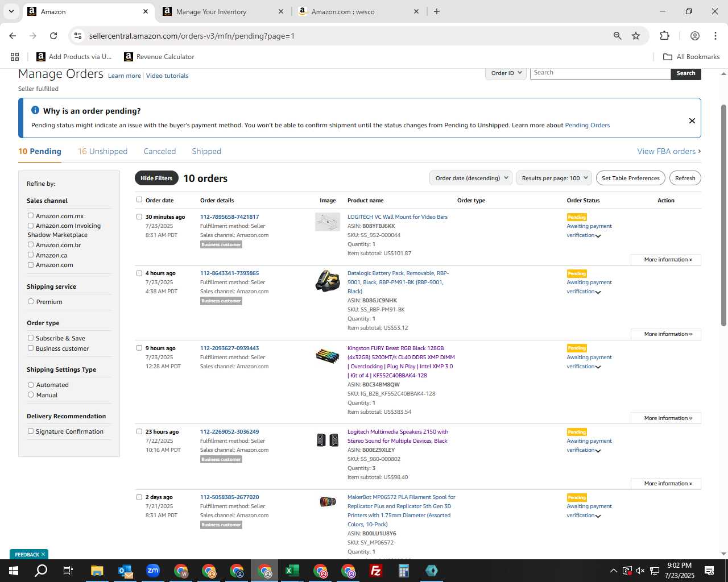This screenshot has height=582, width=728.
Task: Open the Extensions puzzle icon
Action: pyautogui.click(x=664, y=36)
